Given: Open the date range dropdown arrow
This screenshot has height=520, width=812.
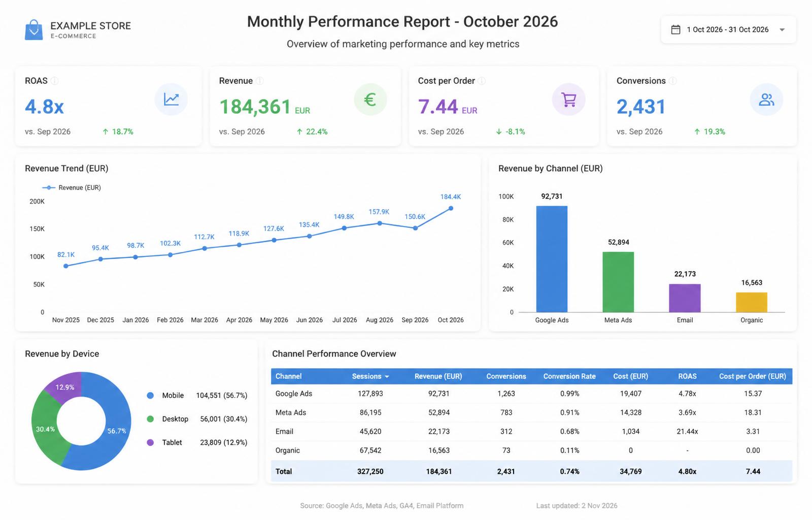Looking at the screenshot, I should tap(782, 30).
